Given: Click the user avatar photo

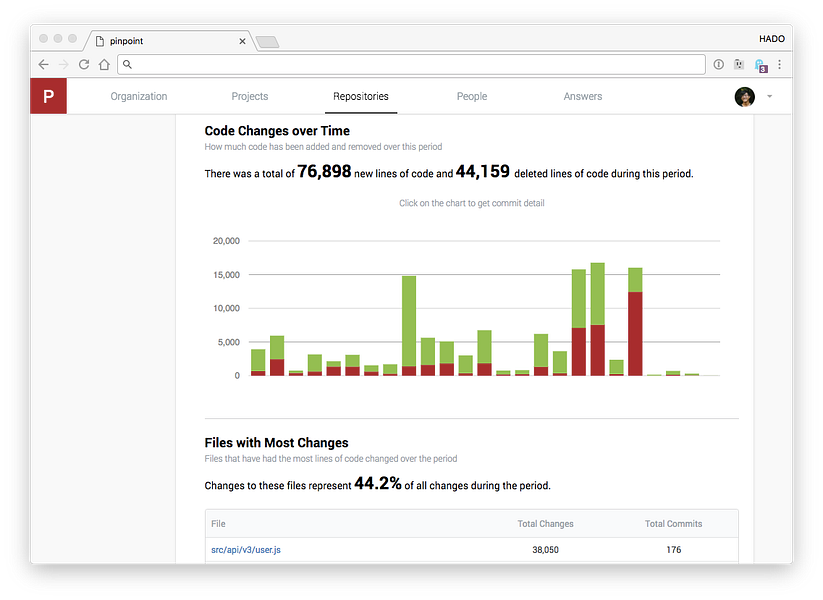Looking at the screenshot, I should click(744, 97).
